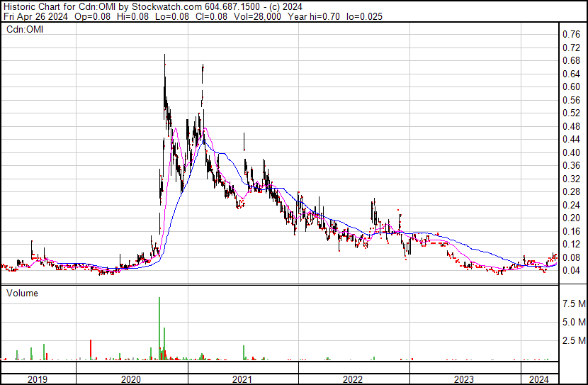Click the 0.04 price axis label
The height and width of the screenshot is (385, 588).
[571, 271]
